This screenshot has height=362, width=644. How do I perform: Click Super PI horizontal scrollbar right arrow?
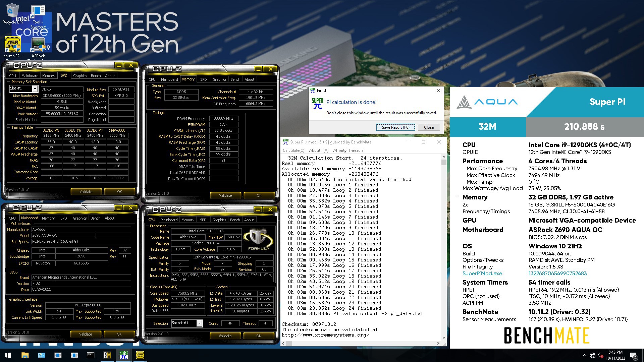coord(438,343)
